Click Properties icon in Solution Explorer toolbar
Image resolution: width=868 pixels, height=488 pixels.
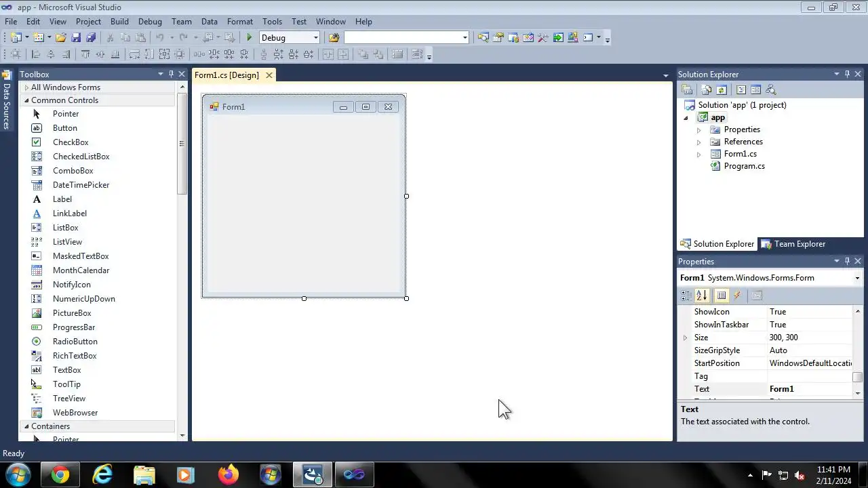[687, 89]
